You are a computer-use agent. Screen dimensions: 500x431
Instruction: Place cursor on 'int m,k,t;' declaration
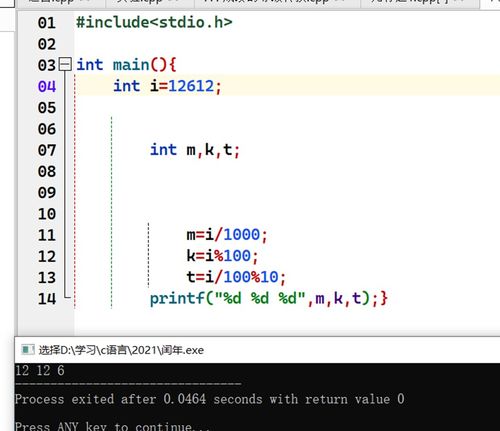pyautogui.click(x=195, y=150)
